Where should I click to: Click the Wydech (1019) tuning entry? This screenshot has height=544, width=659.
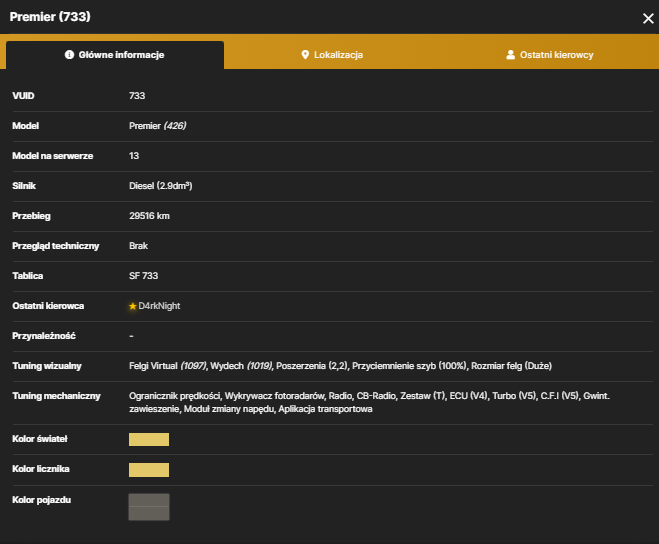coord(242,366)
